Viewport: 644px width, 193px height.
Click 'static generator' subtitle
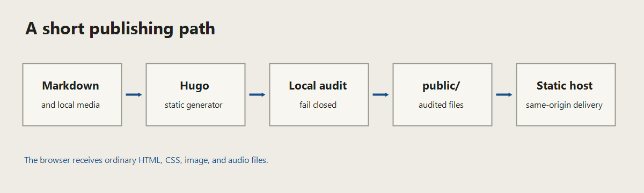tap(194, 105)
